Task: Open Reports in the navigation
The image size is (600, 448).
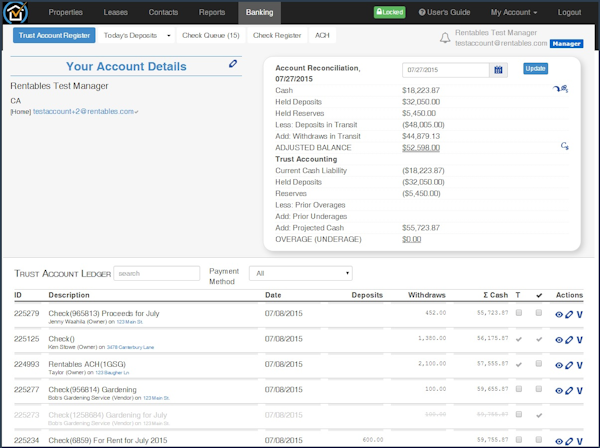Action: point(212,12)
